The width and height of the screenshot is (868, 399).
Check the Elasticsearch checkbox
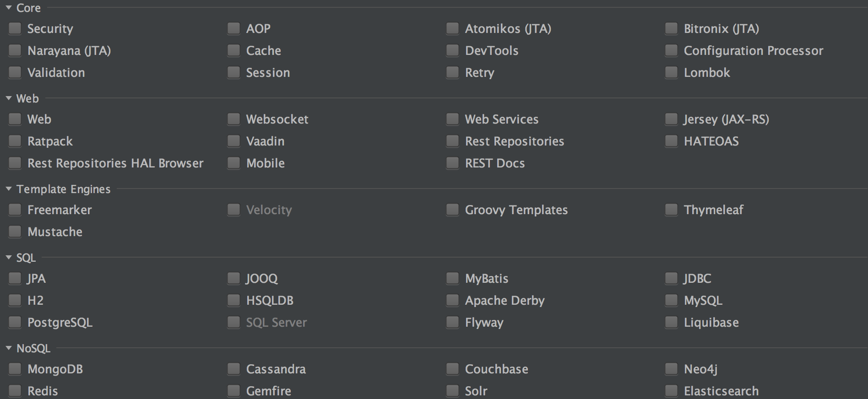(x=671, y=391)
